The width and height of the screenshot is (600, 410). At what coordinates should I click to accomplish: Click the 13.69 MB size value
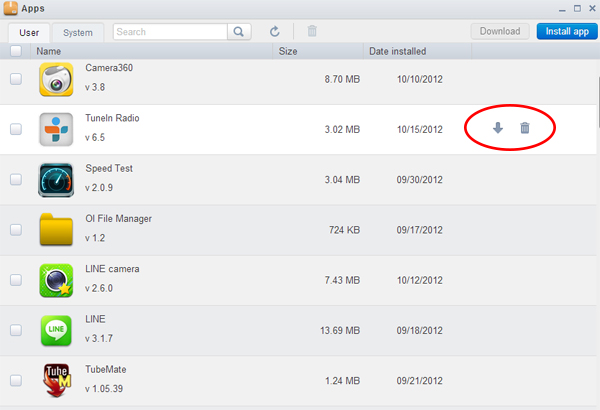coord(340,330)
